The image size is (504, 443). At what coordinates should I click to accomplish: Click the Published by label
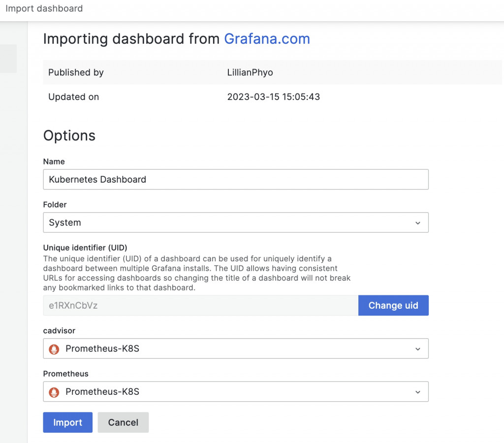tap(76, 72)
